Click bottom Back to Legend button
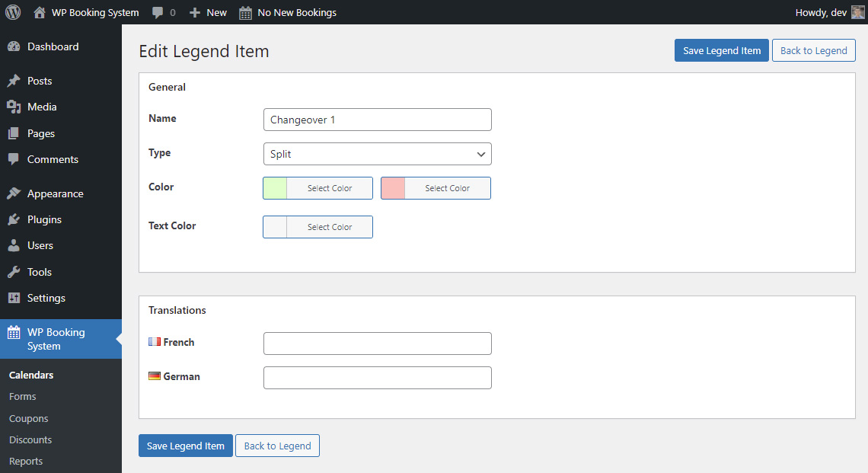This screenshot has height=473, width=868. tap(277, 446)
